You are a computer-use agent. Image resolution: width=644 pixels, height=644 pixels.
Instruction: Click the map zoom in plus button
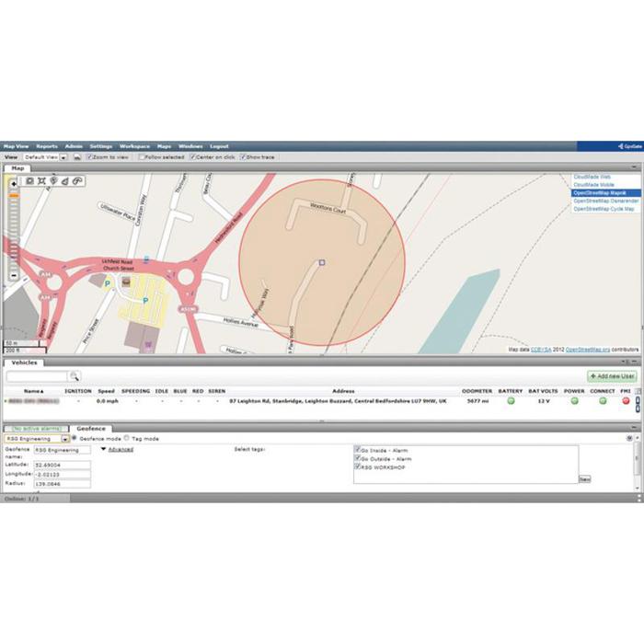pyautogui.click(x=14, y=184)
